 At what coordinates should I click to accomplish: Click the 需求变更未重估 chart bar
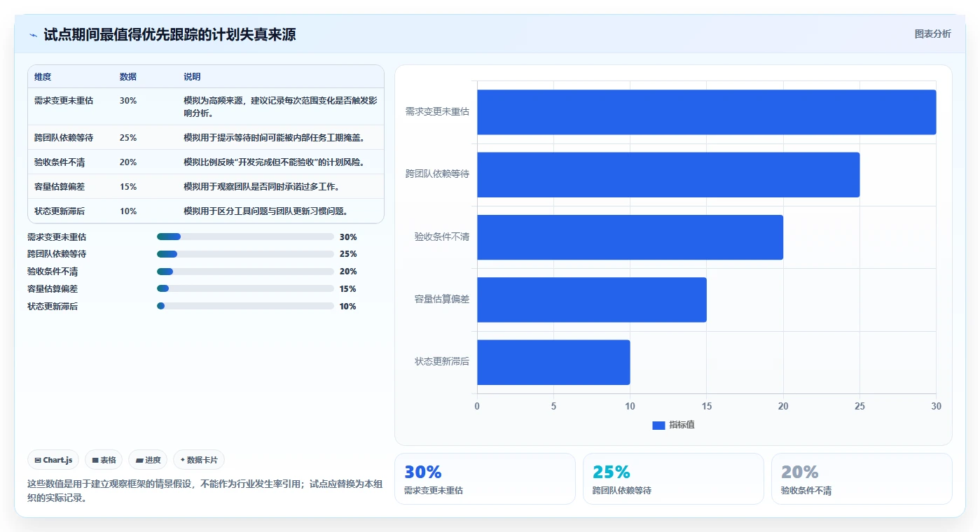click(x=706, y=112)
